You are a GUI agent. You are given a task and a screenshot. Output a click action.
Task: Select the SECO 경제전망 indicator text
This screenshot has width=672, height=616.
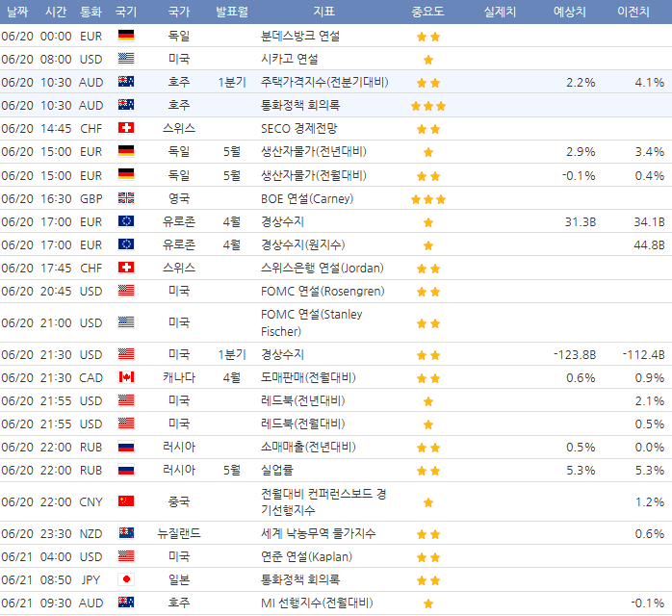click(299, 129)
